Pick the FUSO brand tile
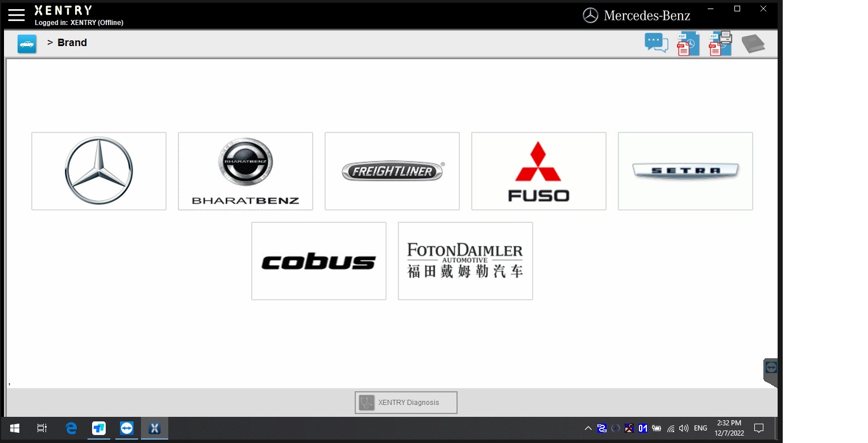Screen dimensions: 868x443 click(539, 171)
